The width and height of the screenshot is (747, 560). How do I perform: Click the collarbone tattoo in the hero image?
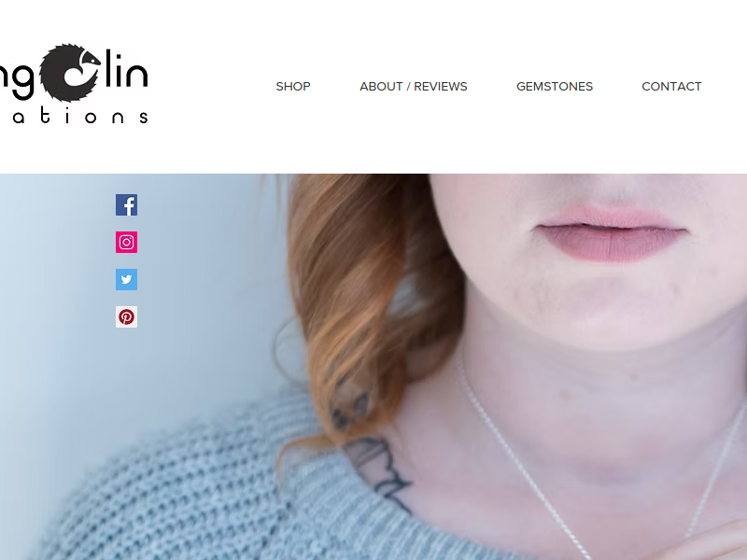coord(379,469)
